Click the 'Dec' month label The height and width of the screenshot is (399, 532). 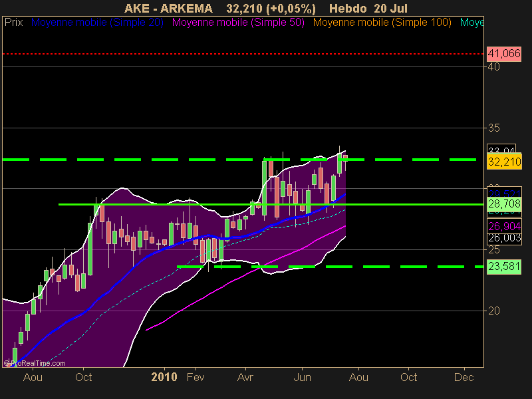464,377
